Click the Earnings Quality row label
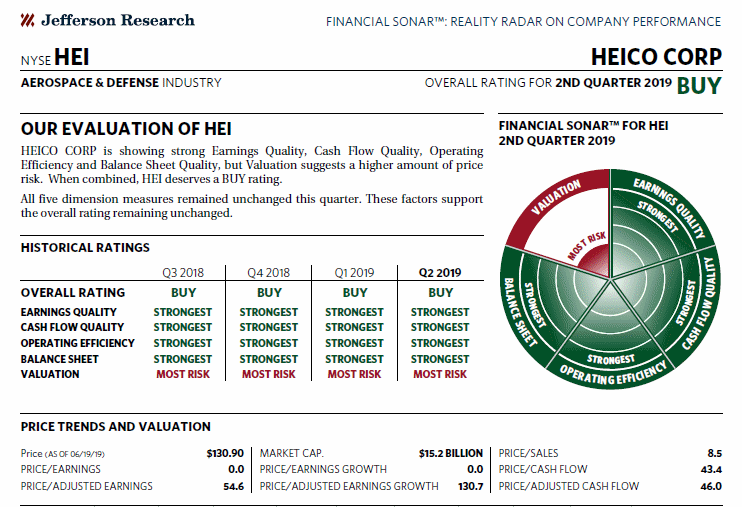The image size is (742, 507). (69, 312)
